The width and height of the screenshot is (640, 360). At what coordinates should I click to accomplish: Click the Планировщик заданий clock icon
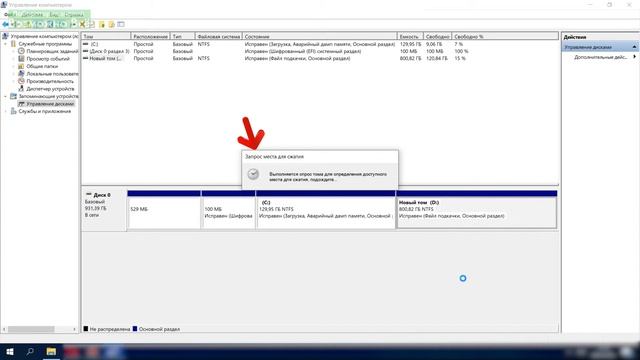(21, 51)
